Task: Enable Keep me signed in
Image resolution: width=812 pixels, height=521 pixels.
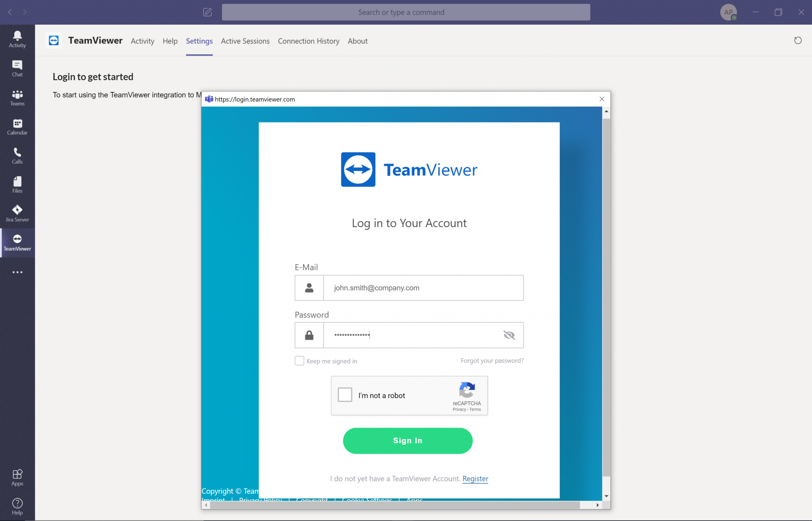Action: coord(299,360)
